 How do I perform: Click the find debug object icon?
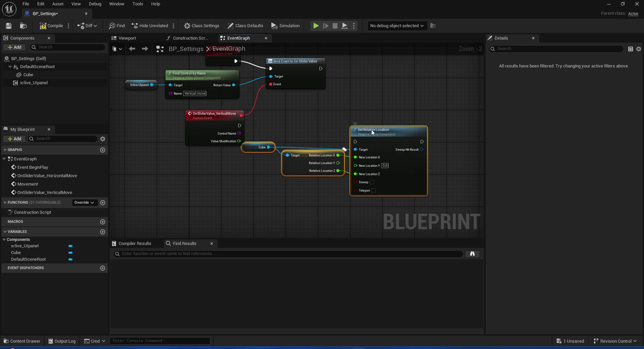[x=433, y=26]
